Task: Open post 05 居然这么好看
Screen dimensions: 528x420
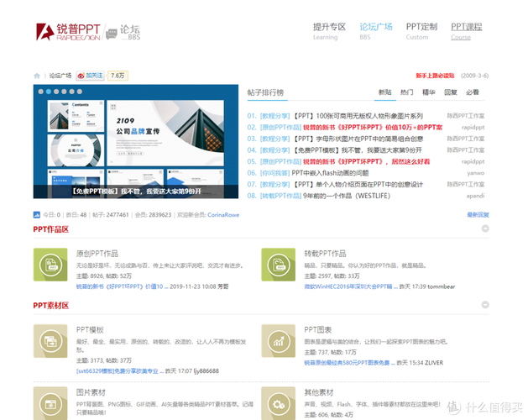Action: coord(366,162)
